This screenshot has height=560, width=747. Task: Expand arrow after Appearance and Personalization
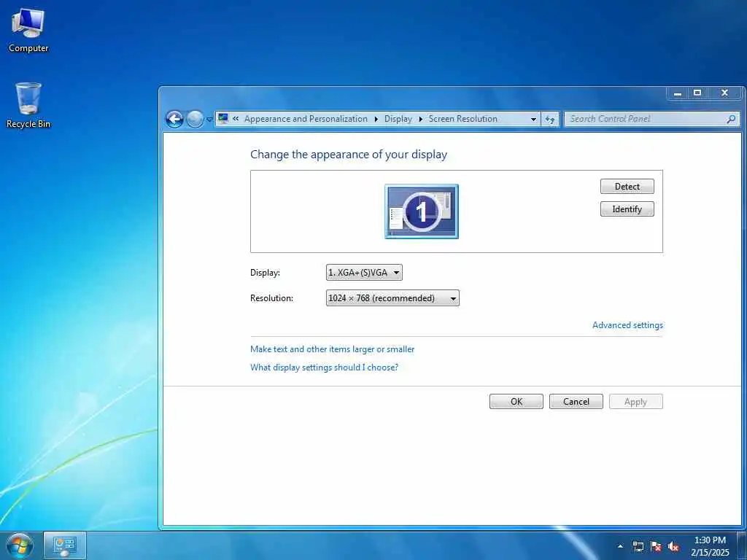click(376, 119)
